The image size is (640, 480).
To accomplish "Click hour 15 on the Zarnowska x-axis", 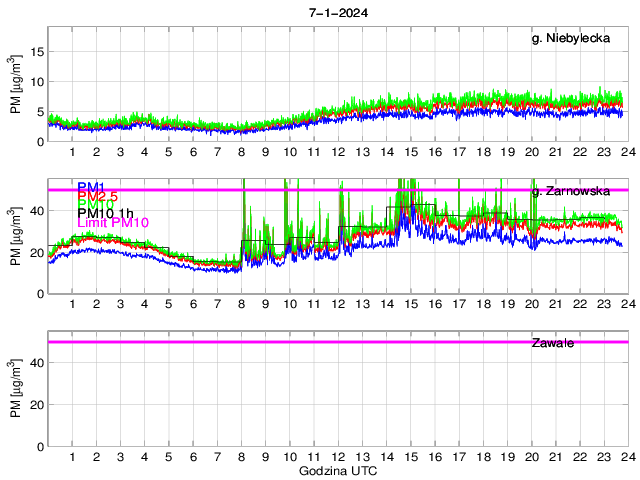I will (x=411, y=304).
